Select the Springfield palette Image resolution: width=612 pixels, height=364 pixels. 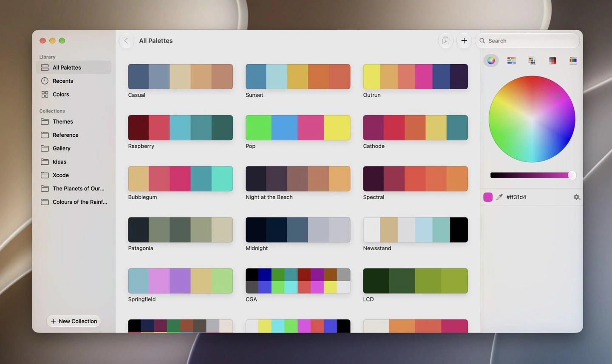[x=181, y=281]
